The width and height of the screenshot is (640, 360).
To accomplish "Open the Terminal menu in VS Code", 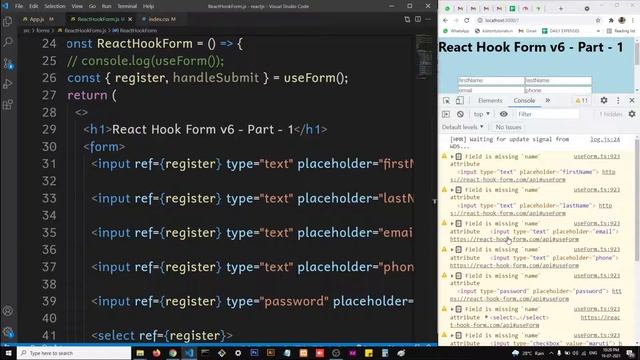I will pyautogui.click(x=127, y=6).
